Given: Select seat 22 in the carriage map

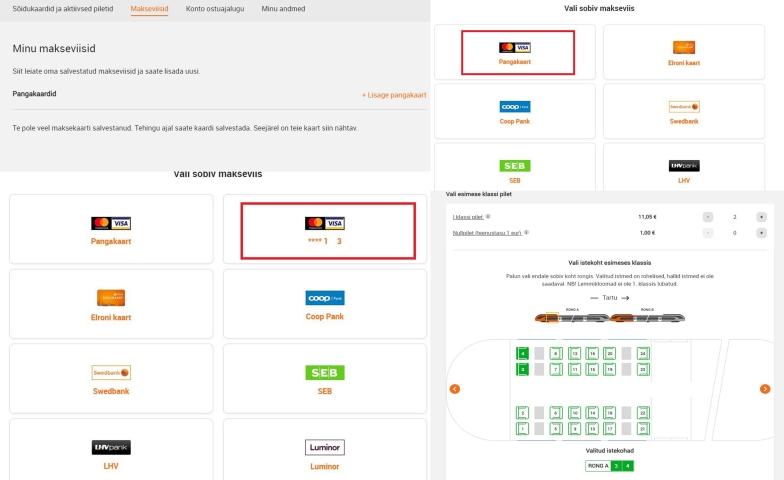Looking at the screenshot, I should click(643, 412).
